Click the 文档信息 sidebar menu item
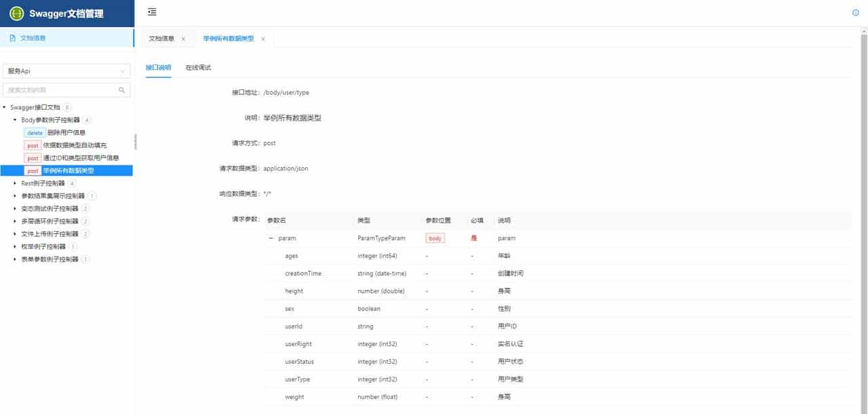 (x=32, y=37)
